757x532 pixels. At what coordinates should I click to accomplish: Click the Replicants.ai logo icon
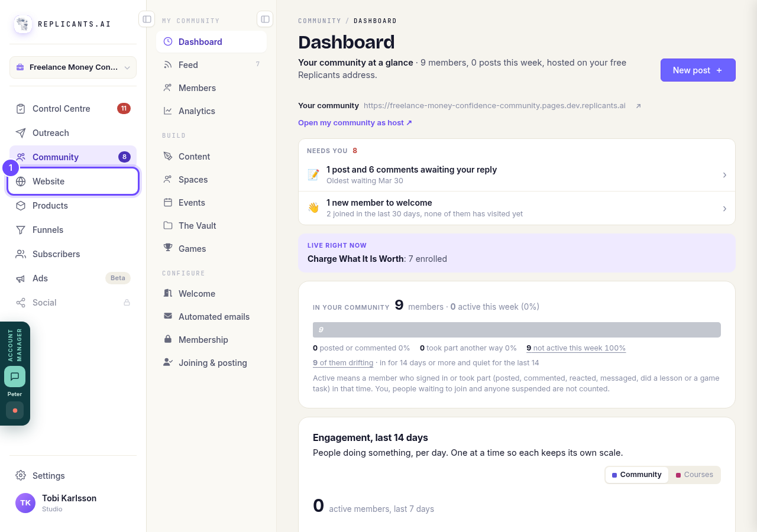click(23, 24)
